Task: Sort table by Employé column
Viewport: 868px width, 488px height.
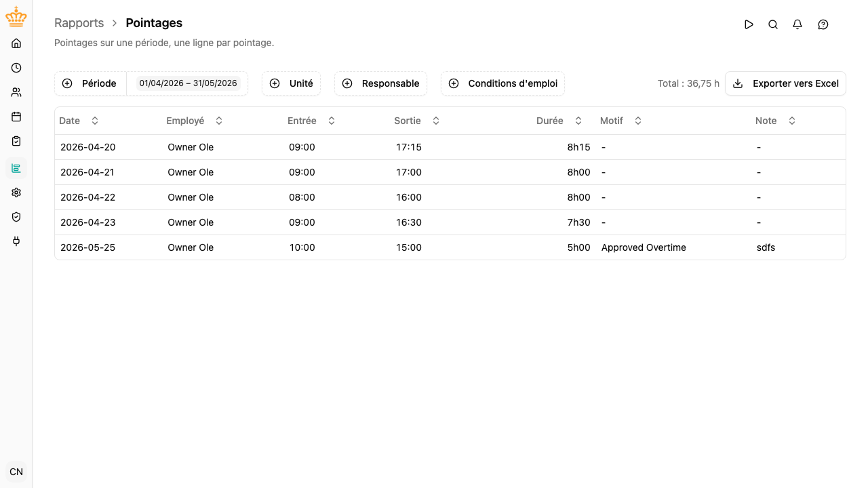Action: [195, 121]
